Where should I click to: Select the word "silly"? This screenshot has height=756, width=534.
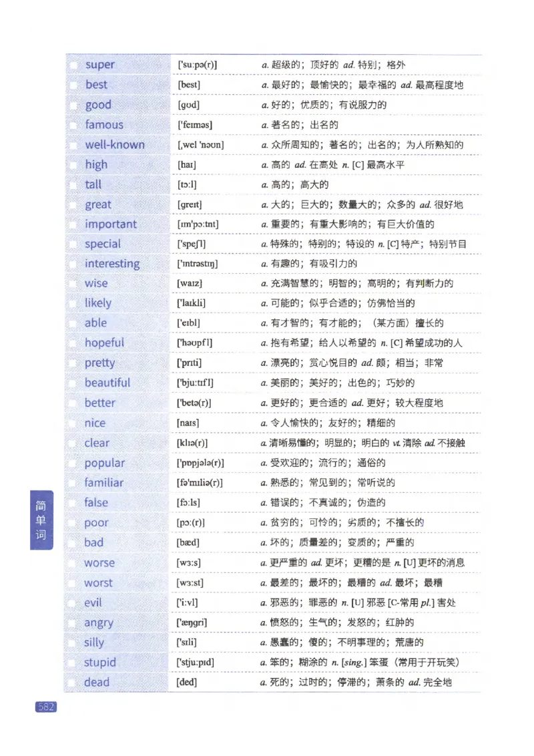(95, 642)
